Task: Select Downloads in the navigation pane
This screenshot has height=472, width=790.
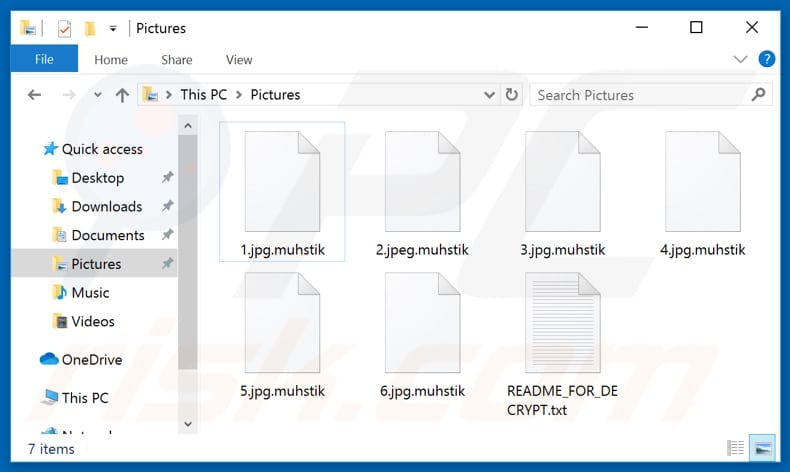Action: [x=106, y=207]
